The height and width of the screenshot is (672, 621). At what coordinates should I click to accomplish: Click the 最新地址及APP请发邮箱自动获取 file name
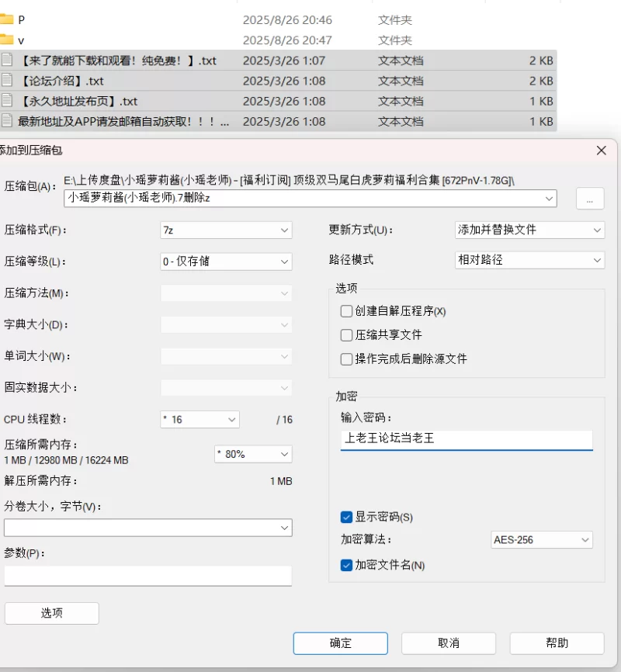point(123,122)
